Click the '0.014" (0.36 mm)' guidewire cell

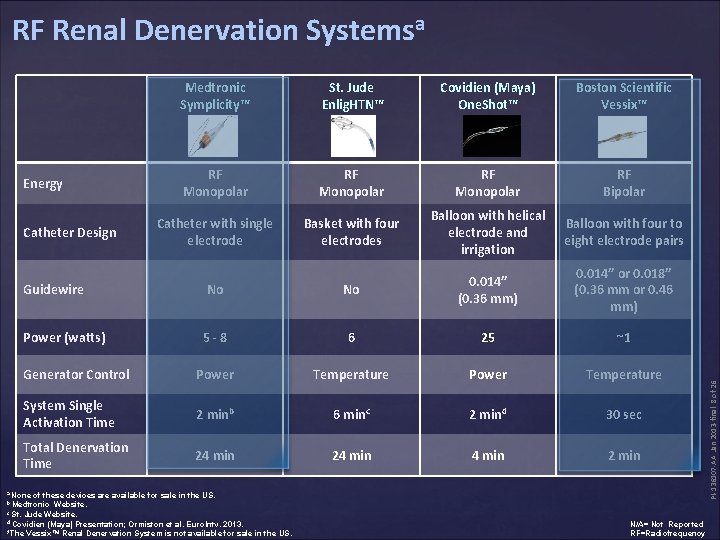tap(488, 290)
